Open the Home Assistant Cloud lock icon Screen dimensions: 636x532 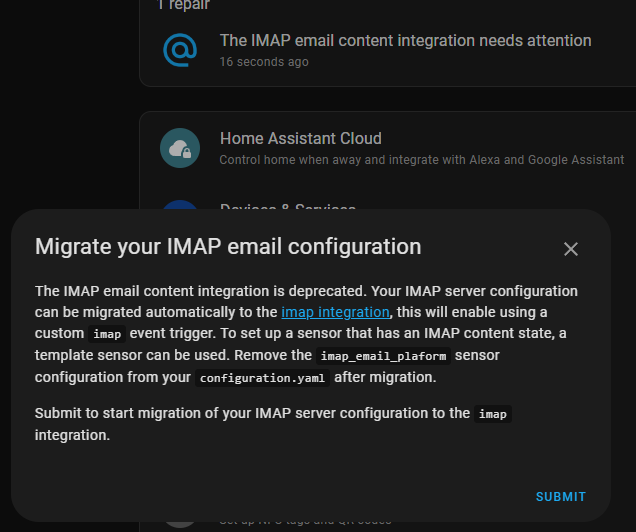(180, 148)
